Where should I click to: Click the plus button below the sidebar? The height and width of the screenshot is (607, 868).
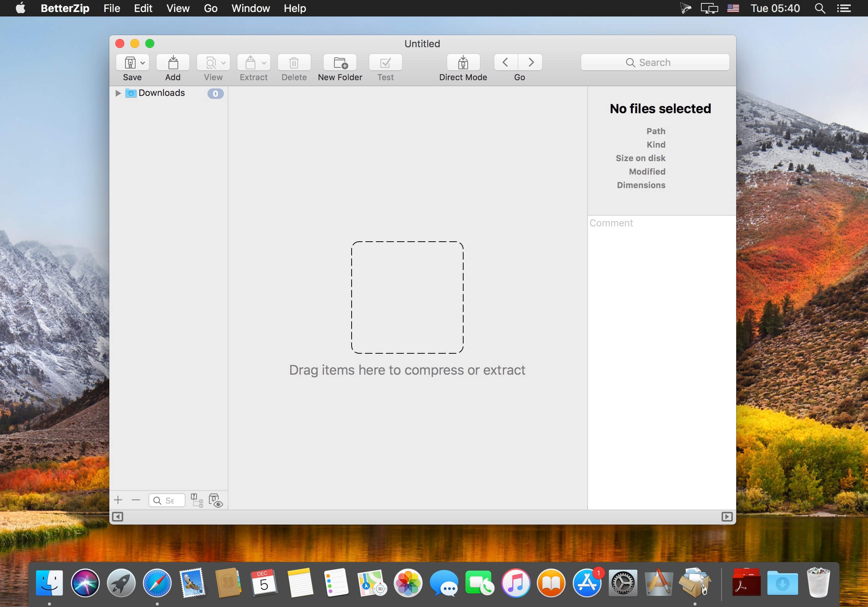118,500
